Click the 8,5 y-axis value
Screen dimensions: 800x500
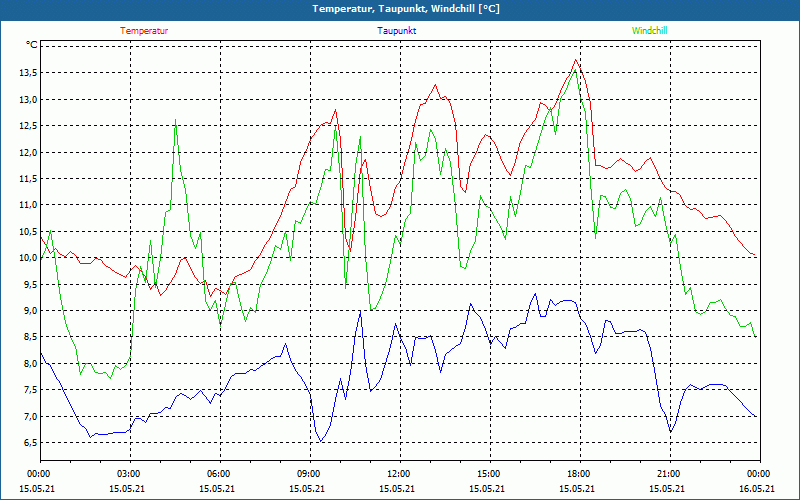(x=30, y=337)
